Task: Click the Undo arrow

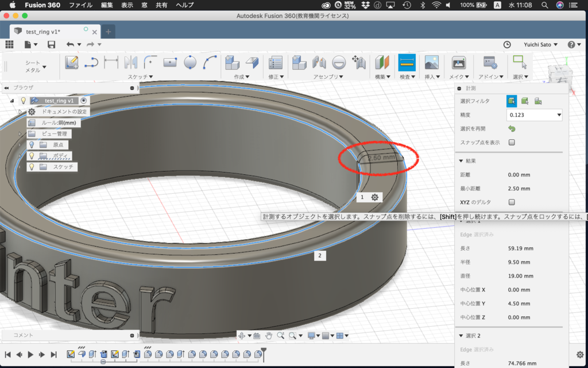Action: pos(71,44)
